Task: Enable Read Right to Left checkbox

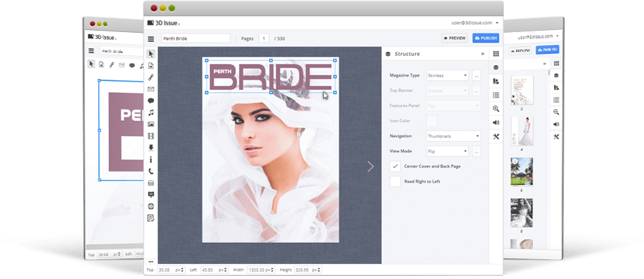Action: [x=395, y=181]
